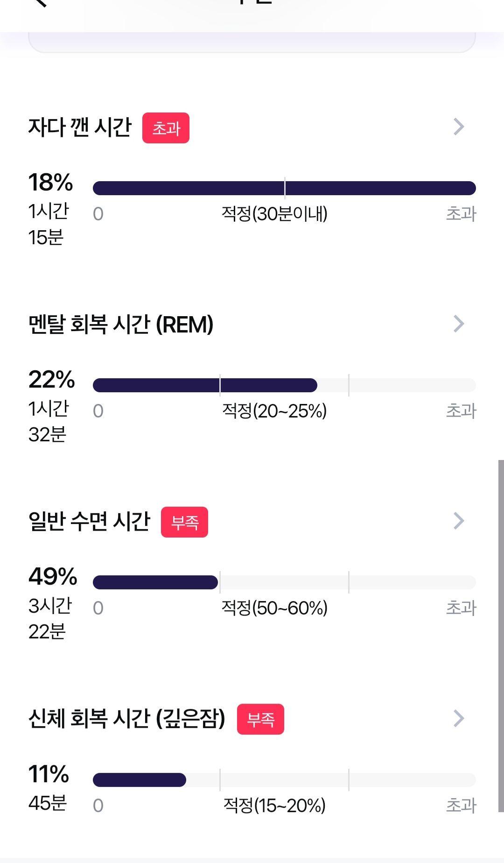Tap the 적정(50~60%) range label
Screen dimensions: 504x863
[x=274, y=608]
